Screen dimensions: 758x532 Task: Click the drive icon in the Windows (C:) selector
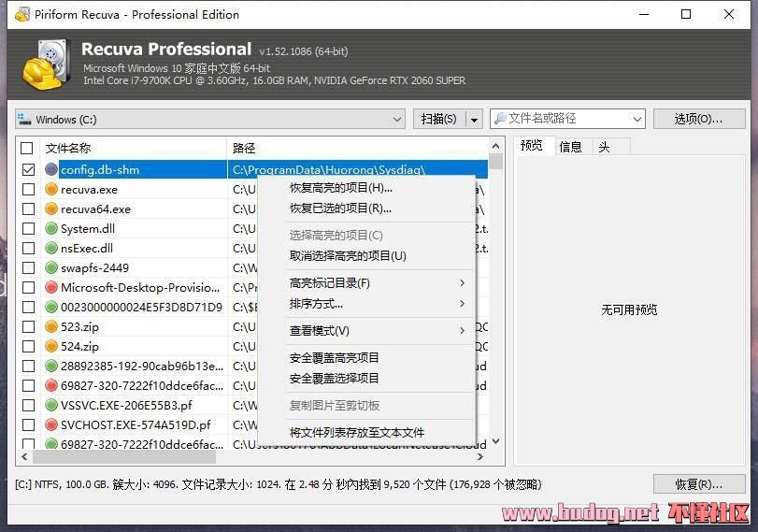[25, 120]
